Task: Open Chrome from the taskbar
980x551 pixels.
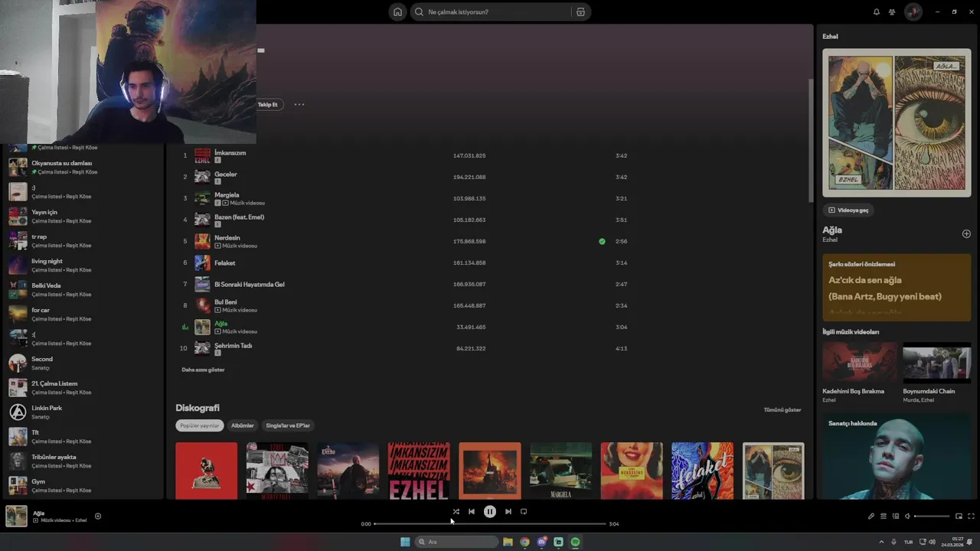Action: 524,542
